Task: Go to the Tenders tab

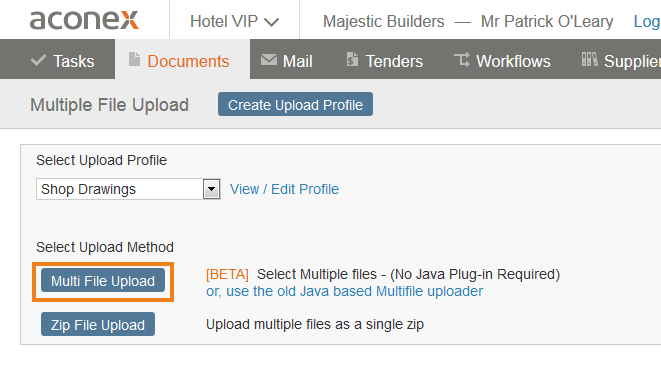Action: coord(384,61)
